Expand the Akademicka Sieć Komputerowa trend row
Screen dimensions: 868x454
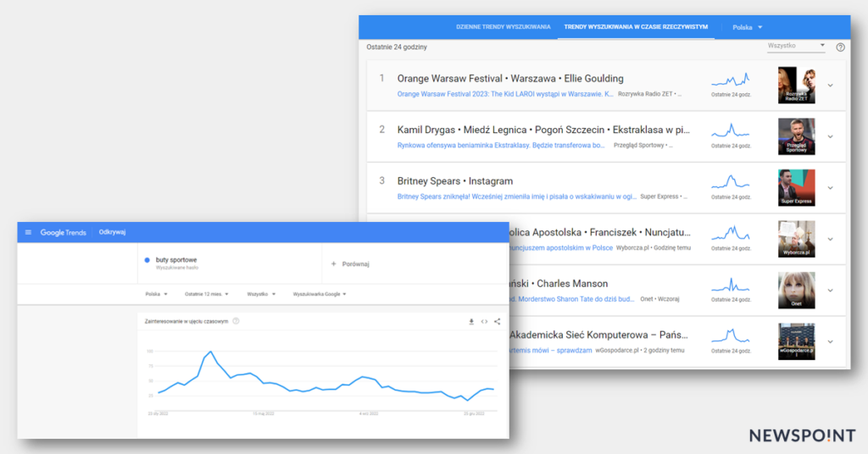(831, 341)
